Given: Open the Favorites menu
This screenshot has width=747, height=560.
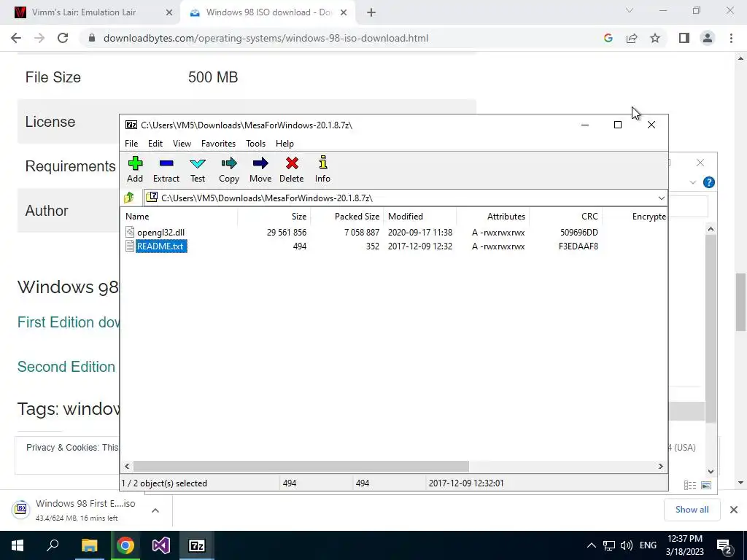Looking at the screenshot, I should coord(218,144).
